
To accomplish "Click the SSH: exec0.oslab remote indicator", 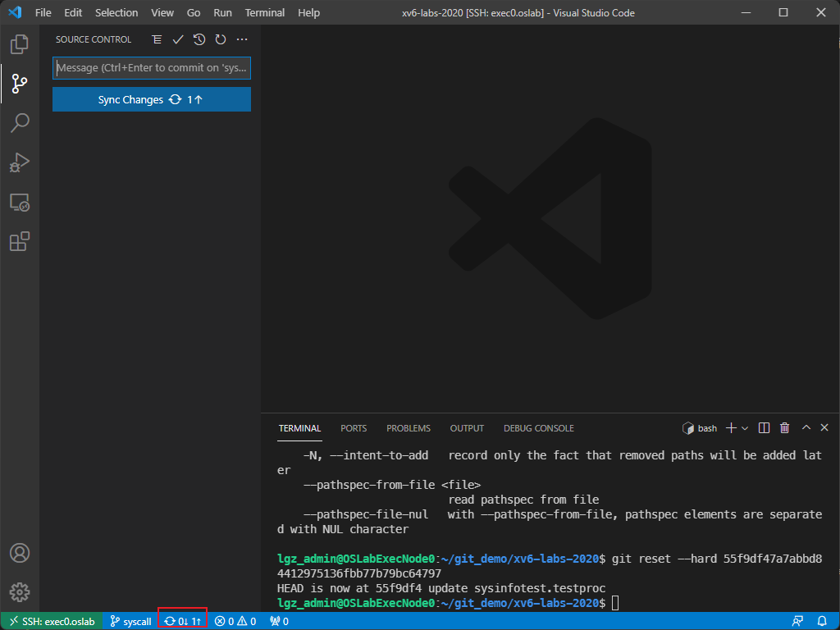I will 51,621.
